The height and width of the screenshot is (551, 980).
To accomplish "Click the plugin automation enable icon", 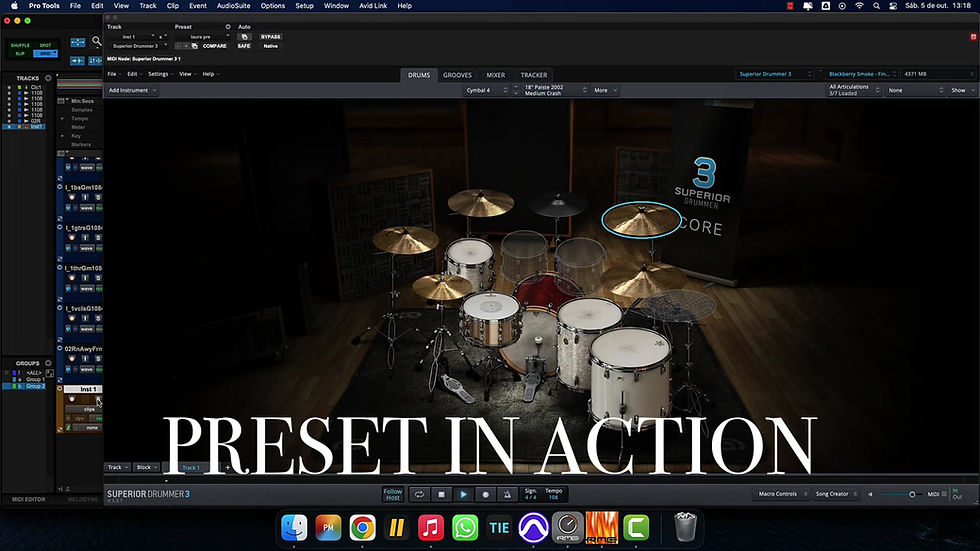I will pyautogui.click(x=244, y=37).
